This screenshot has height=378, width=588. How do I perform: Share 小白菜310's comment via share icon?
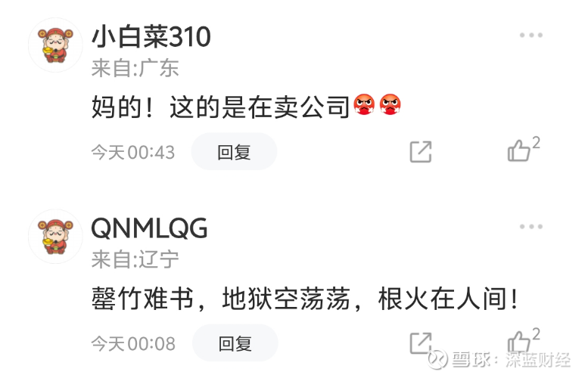pos(420,152)
